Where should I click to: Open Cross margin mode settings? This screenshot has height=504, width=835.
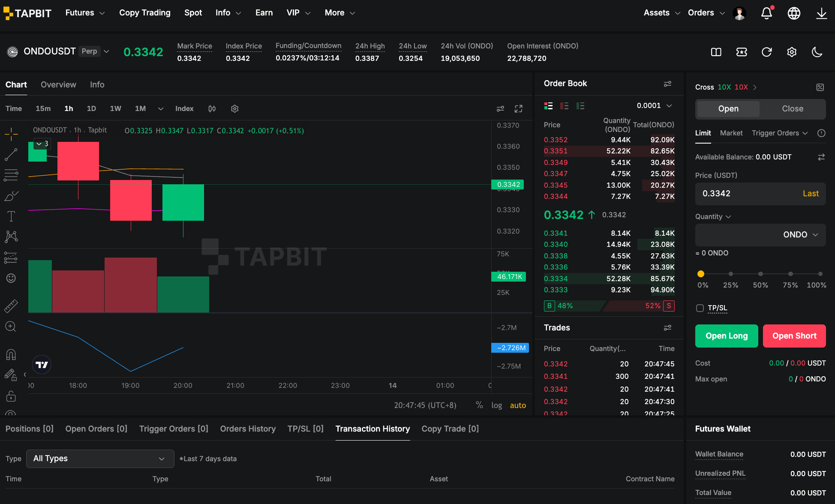(x=726, y=87)
